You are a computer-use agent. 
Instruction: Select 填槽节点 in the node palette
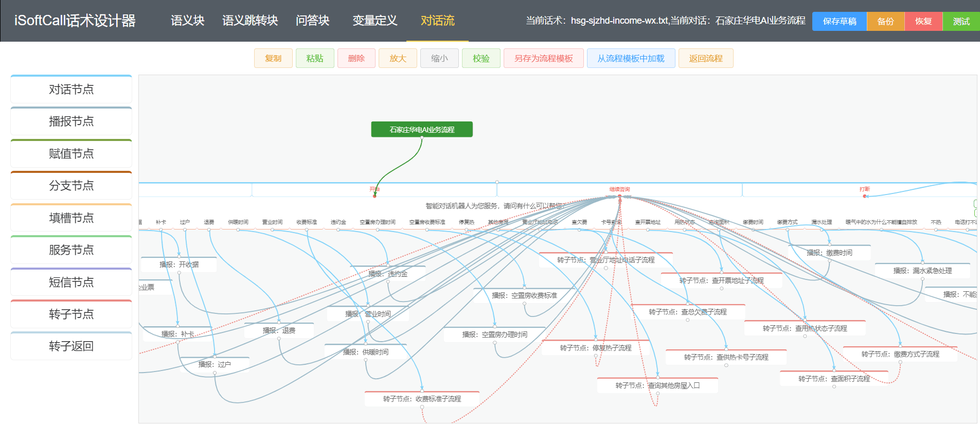tap(71, 218)
